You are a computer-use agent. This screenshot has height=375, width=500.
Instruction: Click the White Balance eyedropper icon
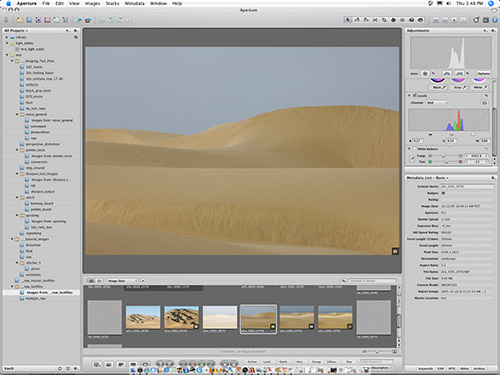click(412, 158)
